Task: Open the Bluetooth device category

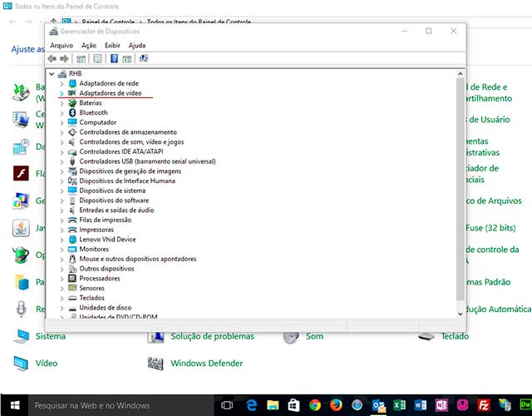Action: coord(92,112)
